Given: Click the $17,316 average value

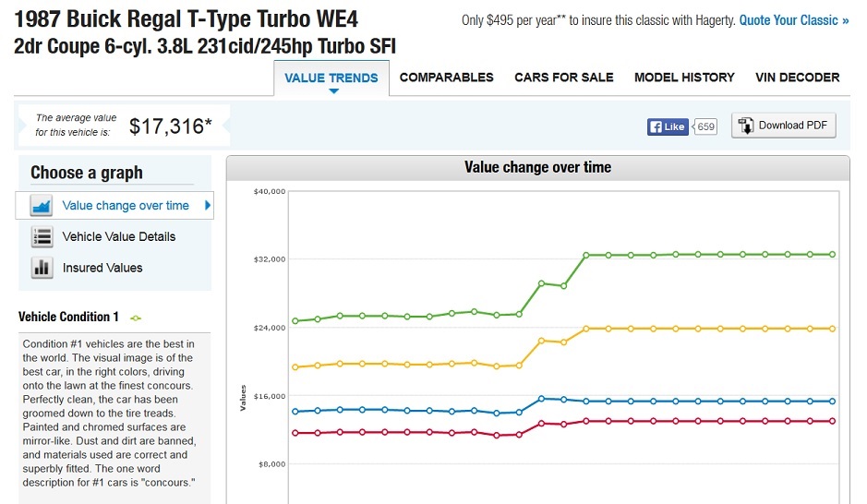Looking at the screenshot, I should (170, 126).
